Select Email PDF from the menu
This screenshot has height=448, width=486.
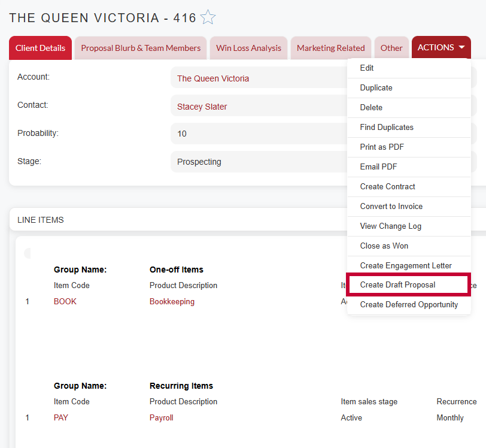point(409,167)
